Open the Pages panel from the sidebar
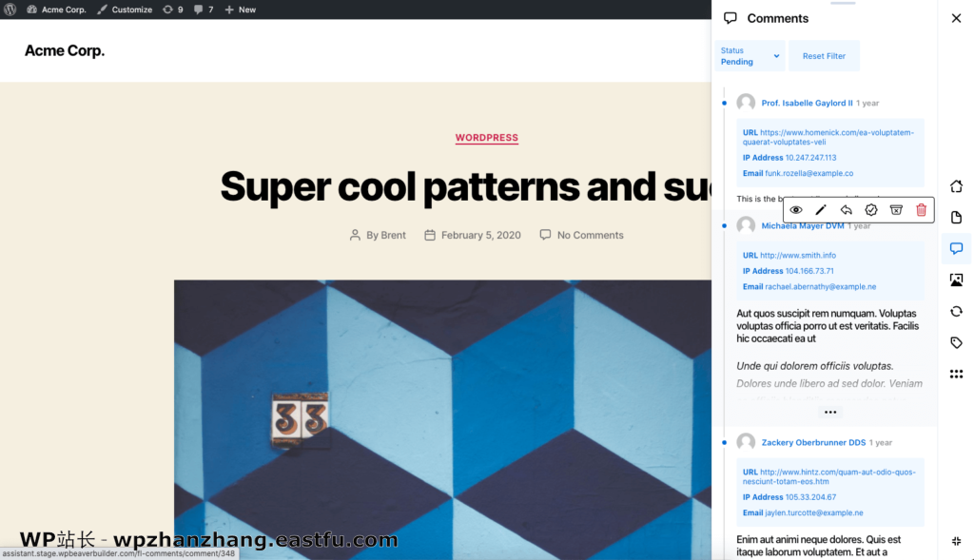 (x=956, y=217)
